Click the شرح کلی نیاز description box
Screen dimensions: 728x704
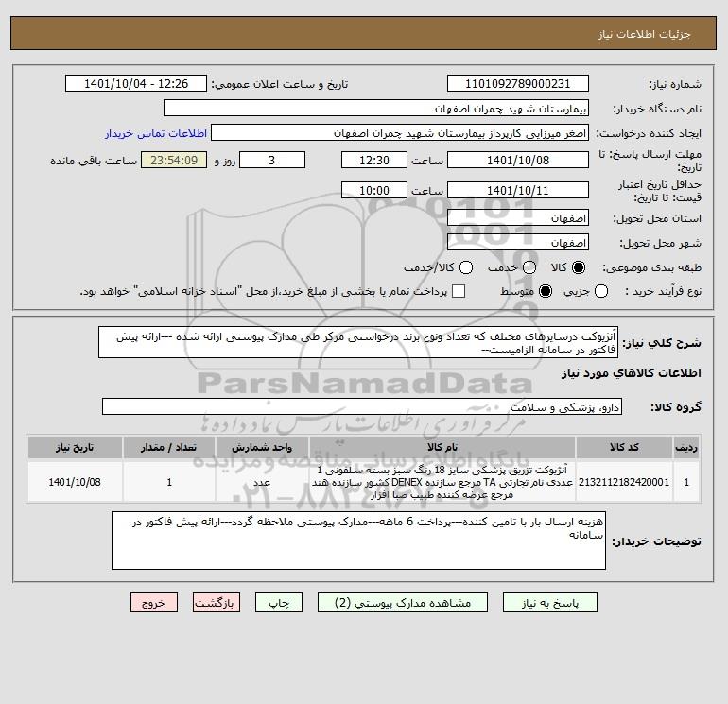[x=358, y=342]
